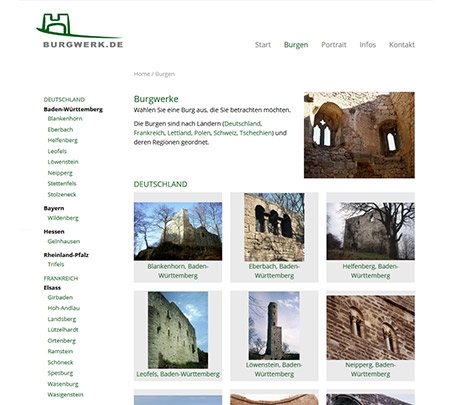Open Ramstein in the sidebar

tap(60, 352)
